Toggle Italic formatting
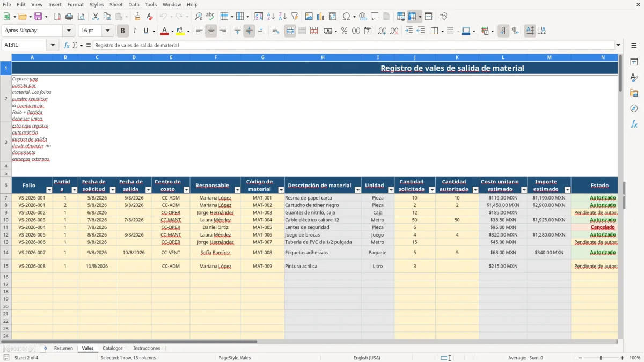This screenshot has height=362, width=644. 134,31
